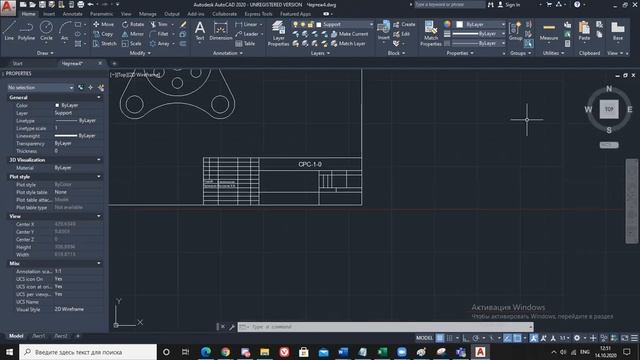
Task: Click the Linear dimension tool
Action: (x=246, y=24)
